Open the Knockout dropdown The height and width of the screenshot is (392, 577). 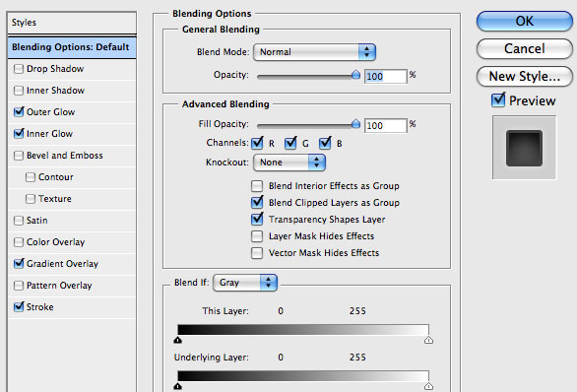(x=289, y=163)
